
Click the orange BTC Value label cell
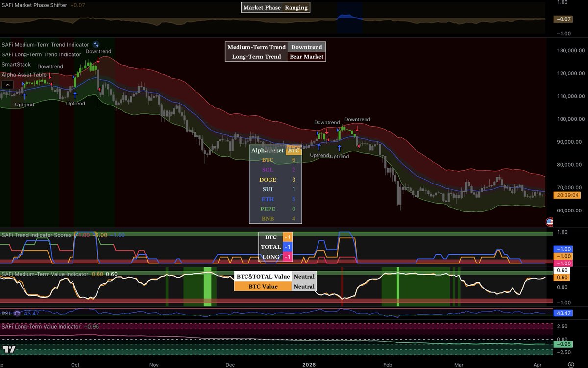(263, 286)
